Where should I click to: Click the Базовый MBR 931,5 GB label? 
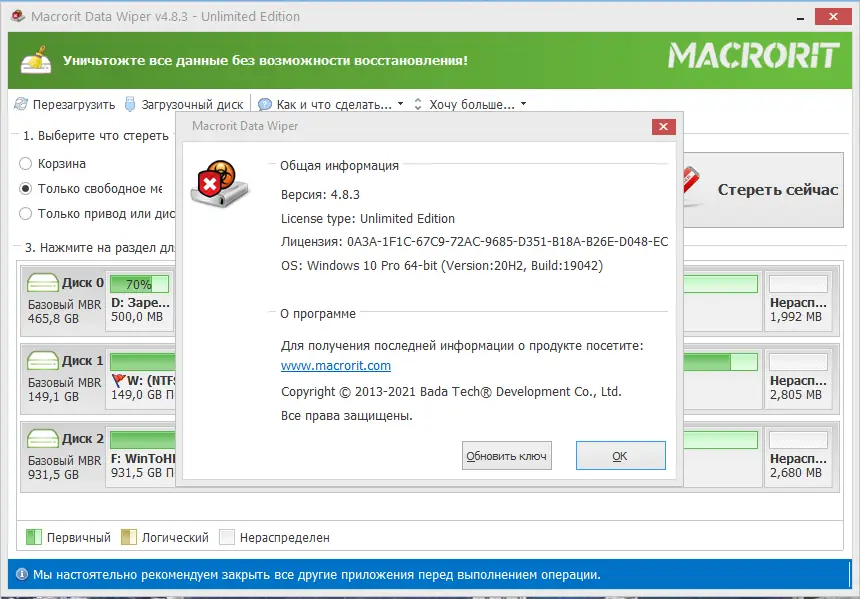pos(64,467)
